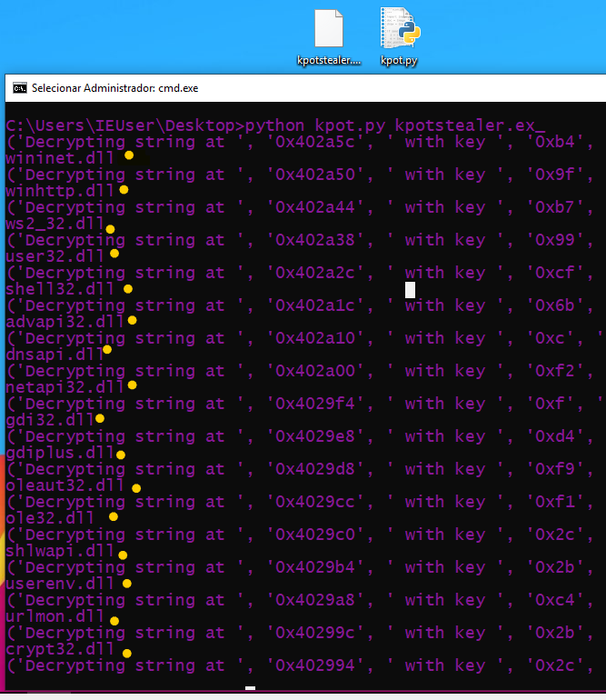Click the address '0x402a5c' in the output
Screen dimensions: 606x700
[315, 142]
